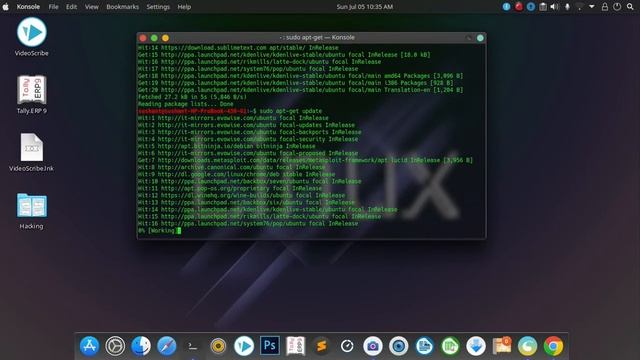This screenshot has height=360, width=640.
Task: Open the search magnifier in top bar
Action: tap(630, 7)
